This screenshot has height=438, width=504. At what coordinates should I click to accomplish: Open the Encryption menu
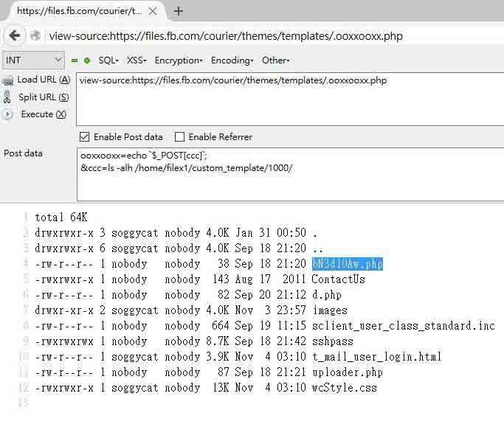coord(178,60)
